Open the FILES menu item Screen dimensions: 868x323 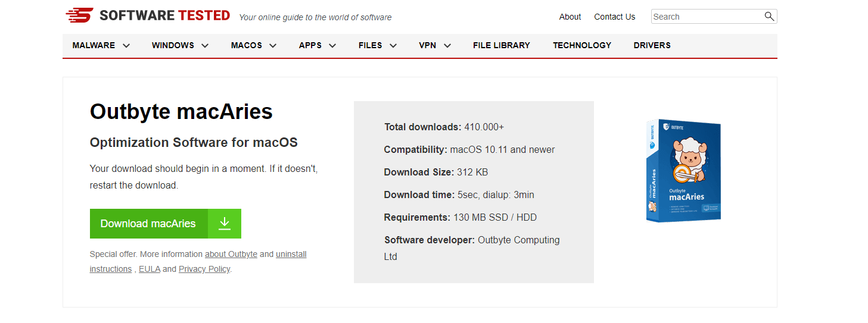[371, 45]
